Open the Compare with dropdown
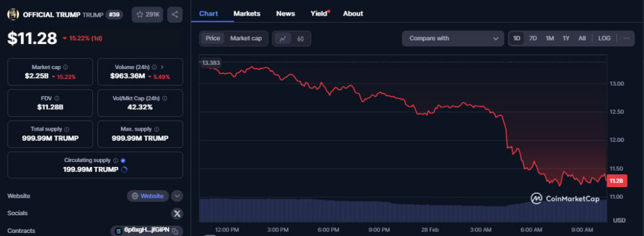 (x=453, y=38)
